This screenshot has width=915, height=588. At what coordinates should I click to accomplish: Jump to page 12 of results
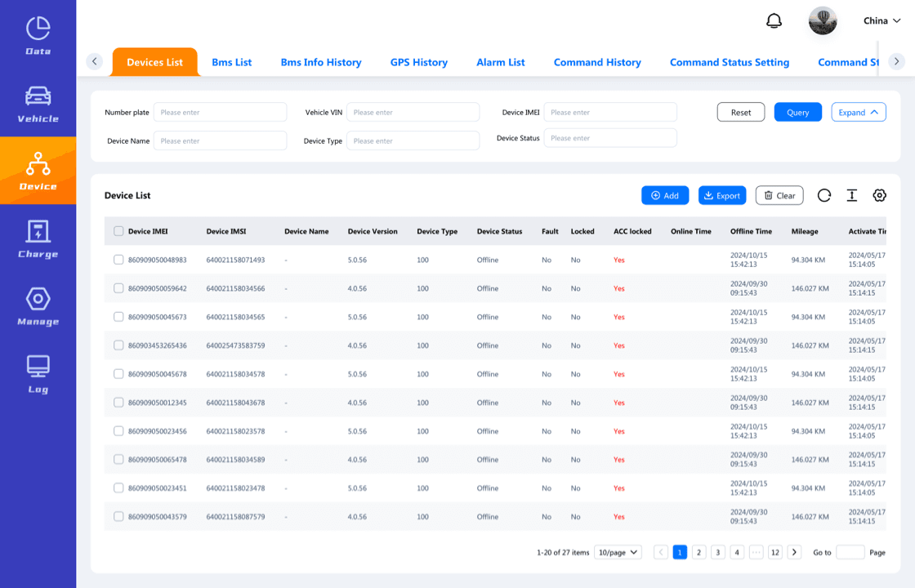(x=774, y=552)
